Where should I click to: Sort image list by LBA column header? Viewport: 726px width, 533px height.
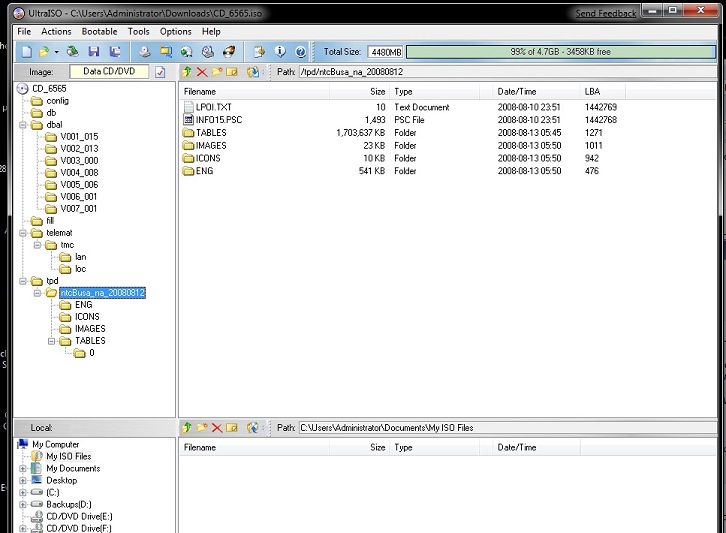point(603,92)
